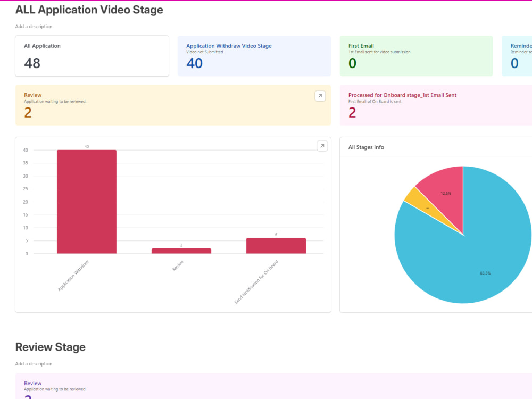Image resolution: width=532 pixels, height=399 pixels.
Task: Click the Send Notification for On Board bar
Action: [276, 246]
